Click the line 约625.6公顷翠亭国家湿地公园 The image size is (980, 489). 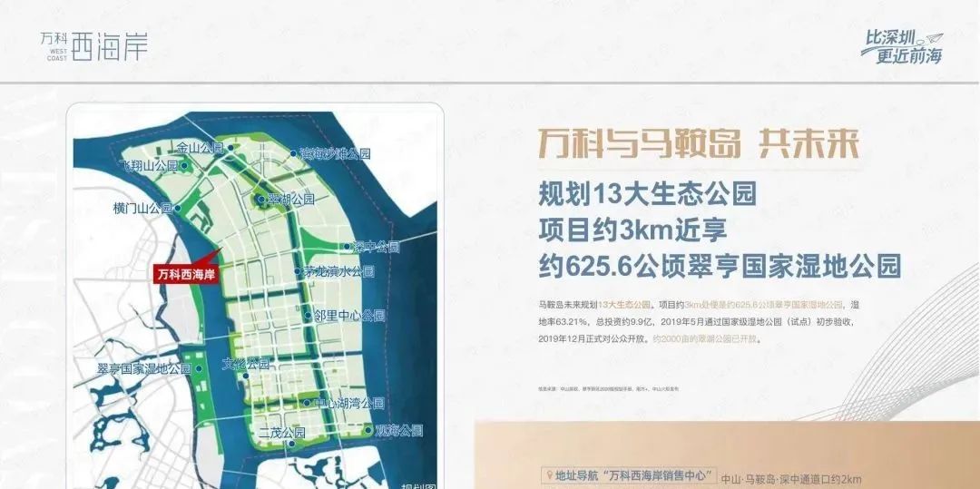[x=720, y=267]
